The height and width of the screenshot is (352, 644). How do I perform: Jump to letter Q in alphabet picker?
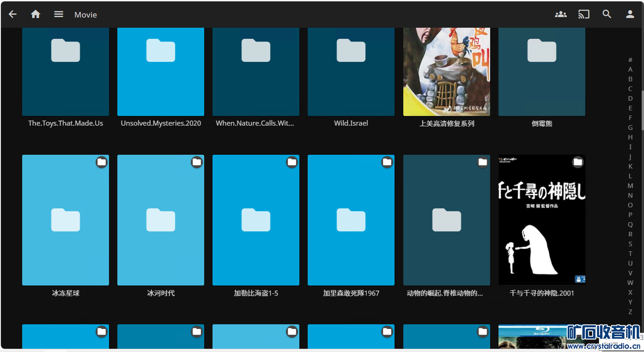(x=630, y=225)
